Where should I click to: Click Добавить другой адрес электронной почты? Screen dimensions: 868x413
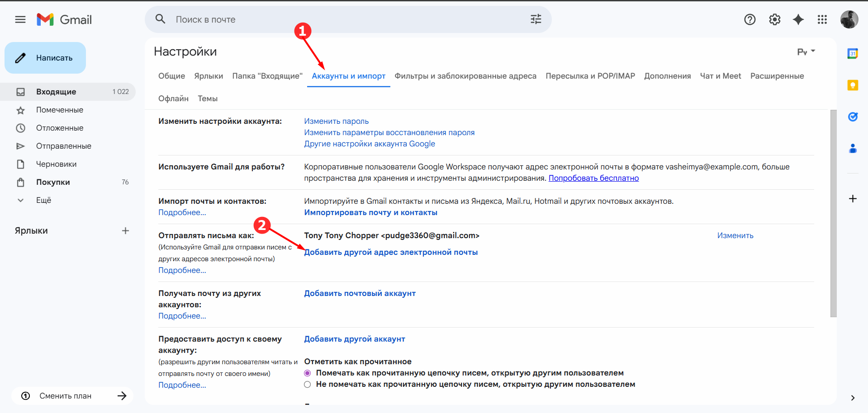click(x=391, y=252)
